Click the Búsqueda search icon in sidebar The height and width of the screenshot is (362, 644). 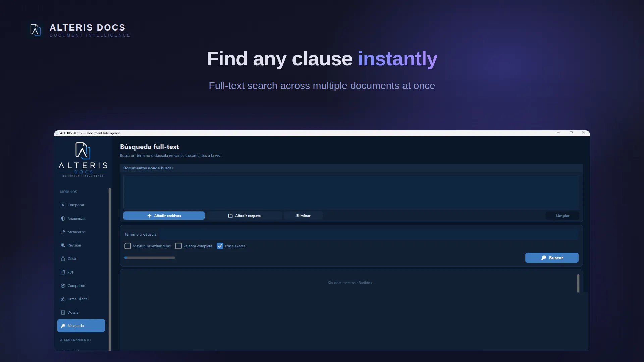pyautogui.click(x=63, y=326)
